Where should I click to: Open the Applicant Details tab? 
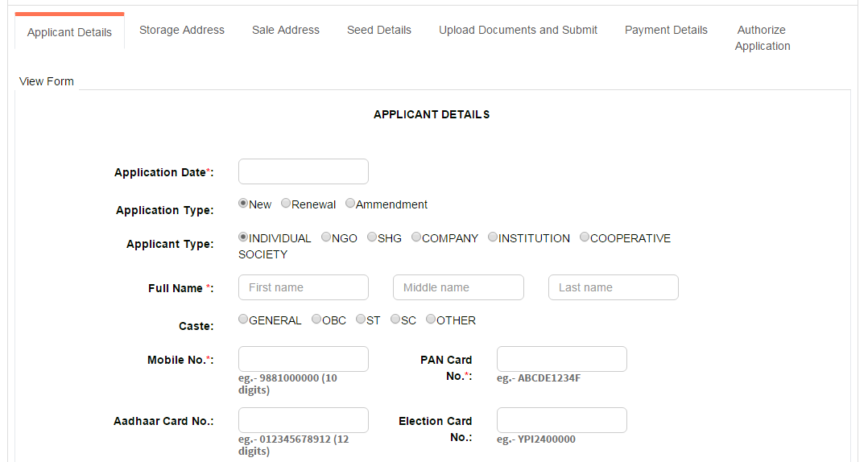[x=69, y=32]
